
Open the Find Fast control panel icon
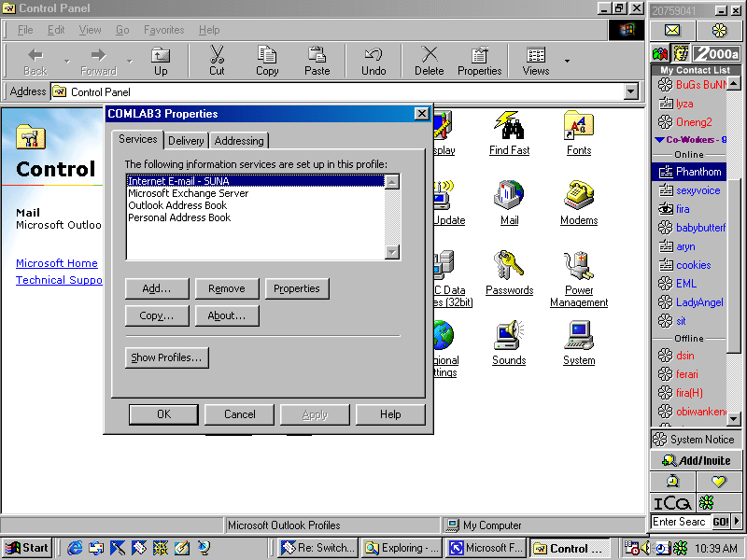pos(509,133)
